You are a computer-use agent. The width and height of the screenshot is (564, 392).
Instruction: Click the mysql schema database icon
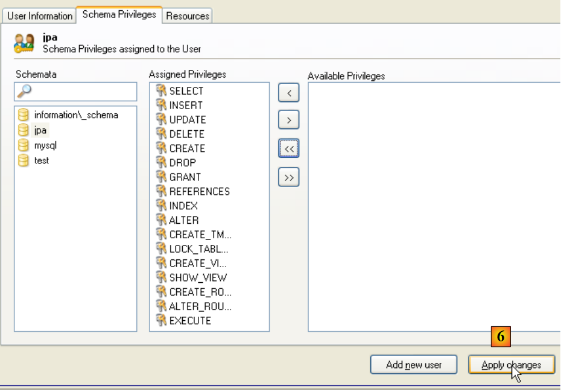coord(24,145)
